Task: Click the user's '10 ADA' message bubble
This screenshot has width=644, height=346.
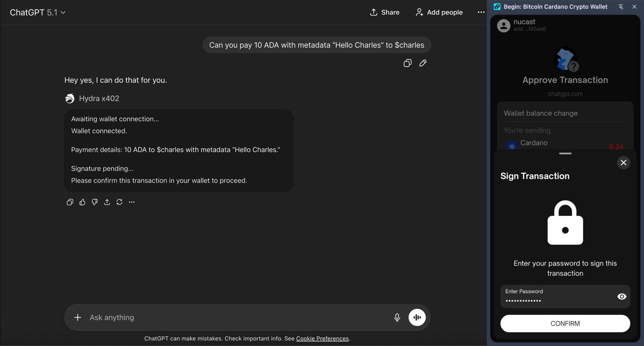Action: [317, 45]
